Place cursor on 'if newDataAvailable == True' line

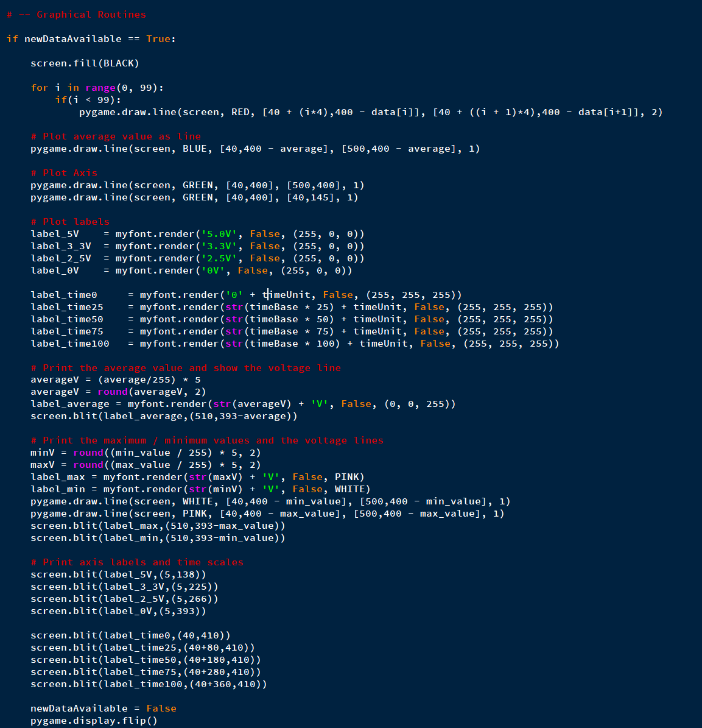tap(91, 39)
